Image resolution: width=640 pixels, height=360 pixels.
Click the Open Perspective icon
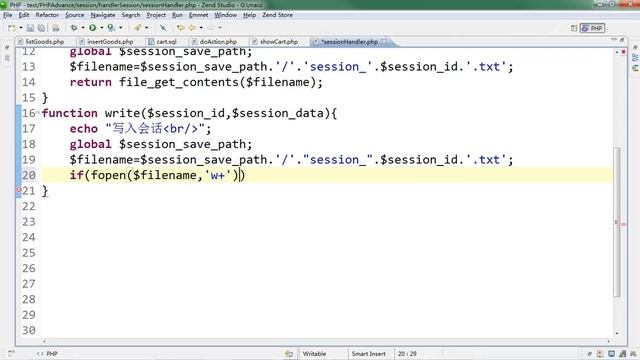573,28
